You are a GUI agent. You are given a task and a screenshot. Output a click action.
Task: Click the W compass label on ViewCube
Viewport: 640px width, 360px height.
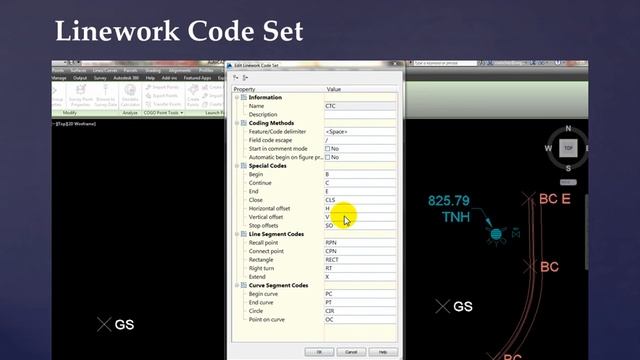tap(548, 148)
